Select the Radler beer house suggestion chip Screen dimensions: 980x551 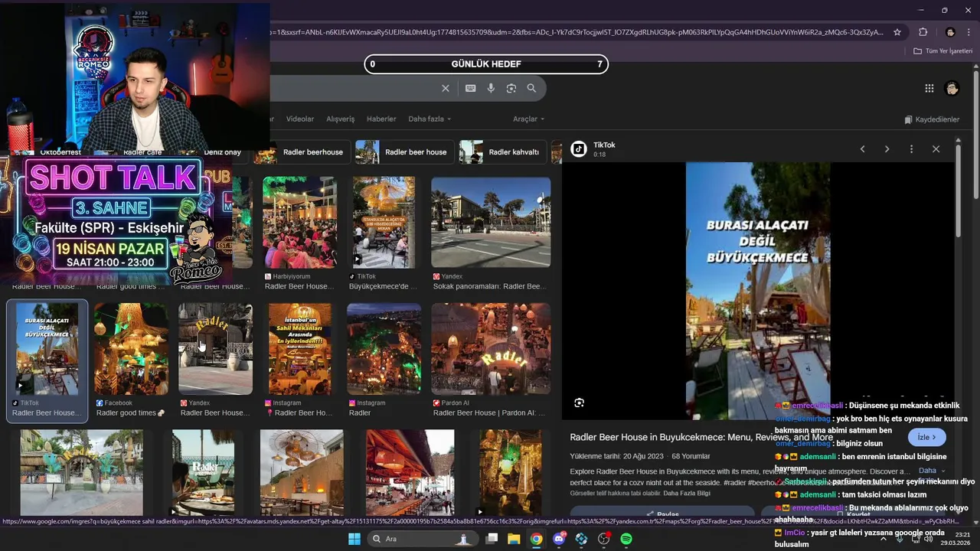click(x=404, y=152)
